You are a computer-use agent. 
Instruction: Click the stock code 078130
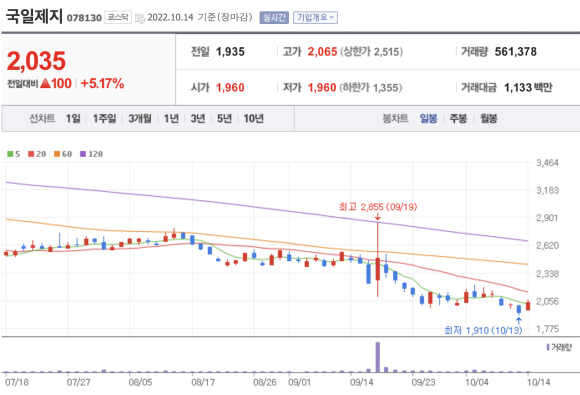click(84, 18)
